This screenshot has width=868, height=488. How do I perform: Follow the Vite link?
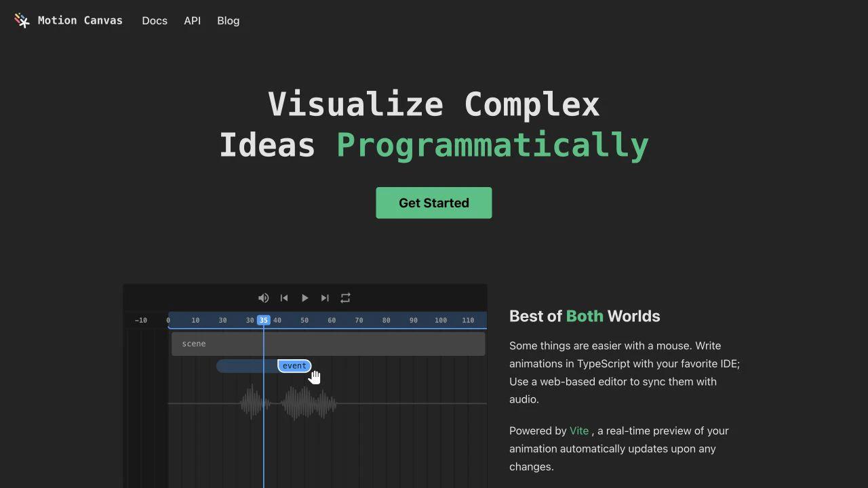[x=579, y=430]
